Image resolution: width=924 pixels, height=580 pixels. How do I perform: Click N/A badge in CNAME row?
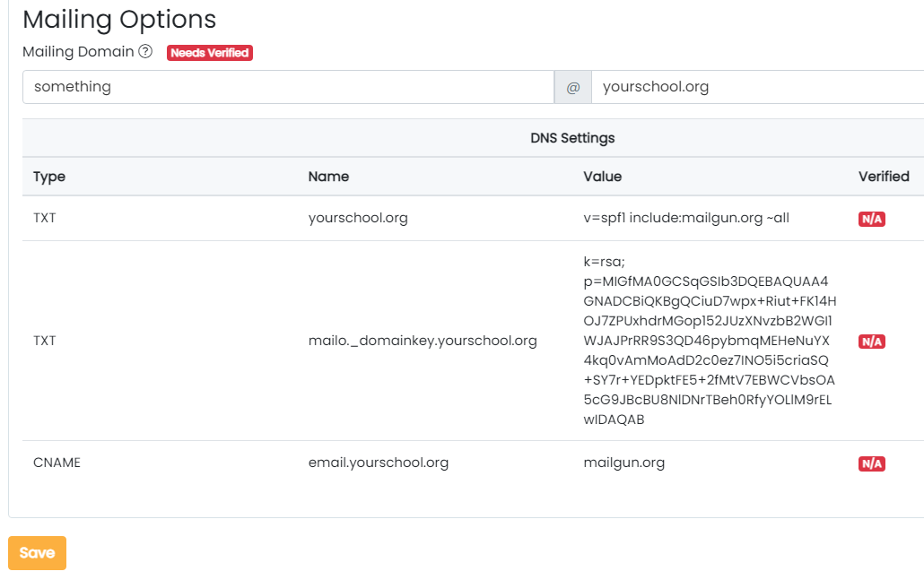click(x=872, y=464)
